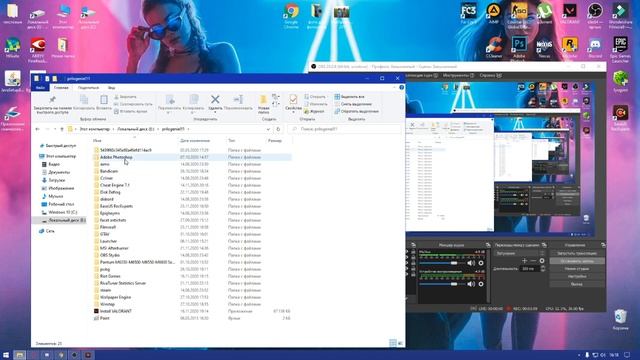The width and height of the screenshot is (640, 360).
Task: Click the OBS transition duration stepper
Action: [542, 269]
